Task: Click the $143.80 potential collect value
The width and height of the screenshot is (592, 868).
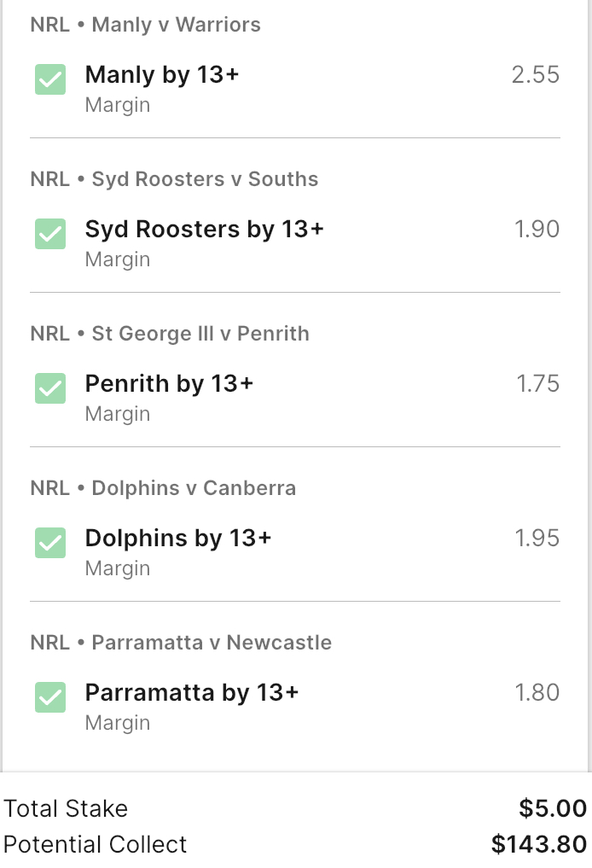Action: click(539, 845)
